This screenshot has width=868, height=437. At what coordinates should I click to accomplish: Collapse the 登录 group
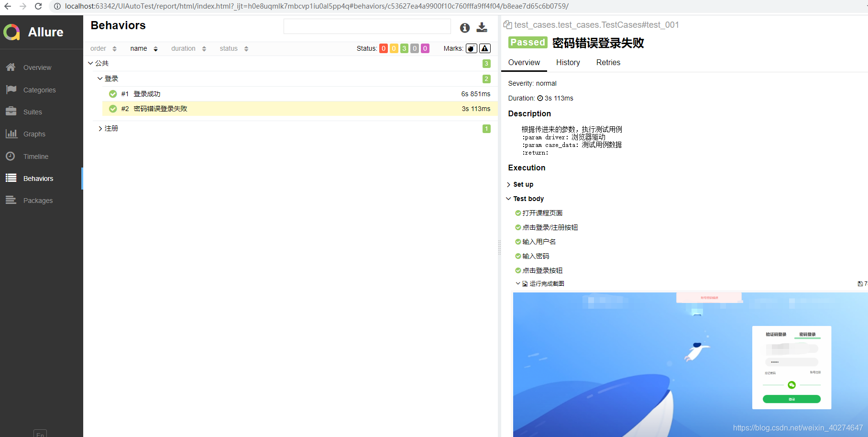click(x=100, y=78)
